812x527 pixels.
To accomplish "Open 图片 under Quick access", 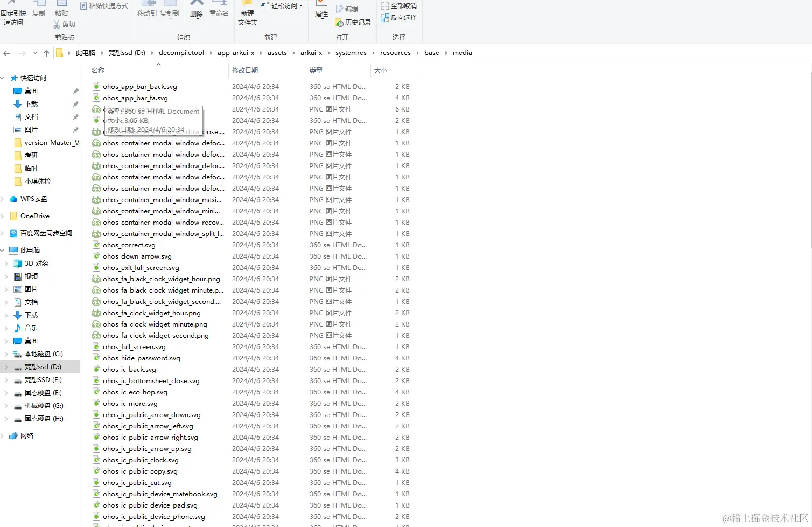I will (x=31, y=130).
